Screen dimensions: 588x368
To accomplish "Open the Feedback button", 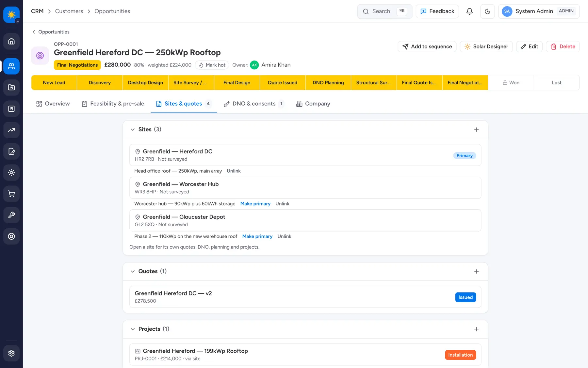I will tap(437, 11).
